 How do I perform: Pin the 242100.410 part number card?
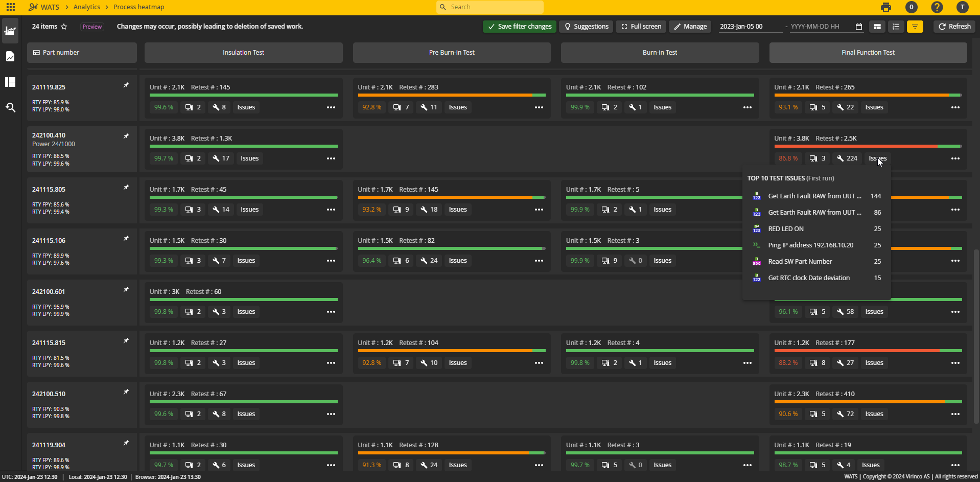pos(126,136)
